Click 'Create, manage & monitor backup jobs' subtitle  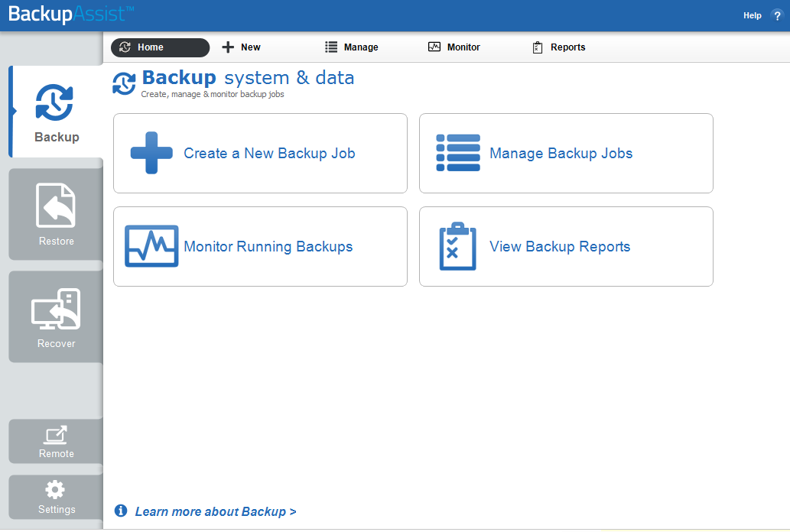coord(213,94)
